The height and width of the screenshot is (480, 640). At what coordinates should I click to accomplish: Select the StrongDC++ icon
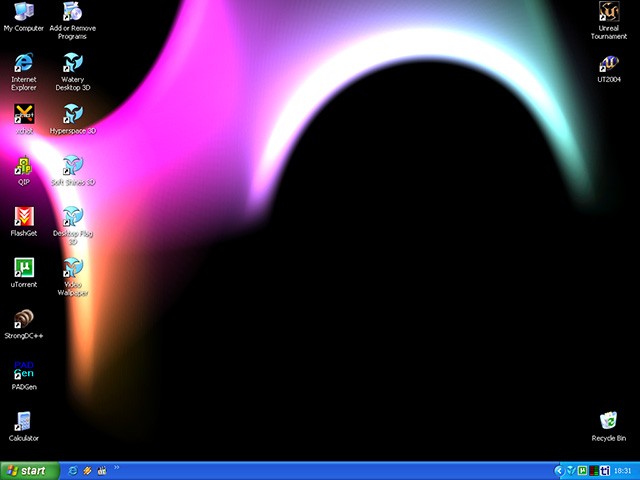[24, 324]
